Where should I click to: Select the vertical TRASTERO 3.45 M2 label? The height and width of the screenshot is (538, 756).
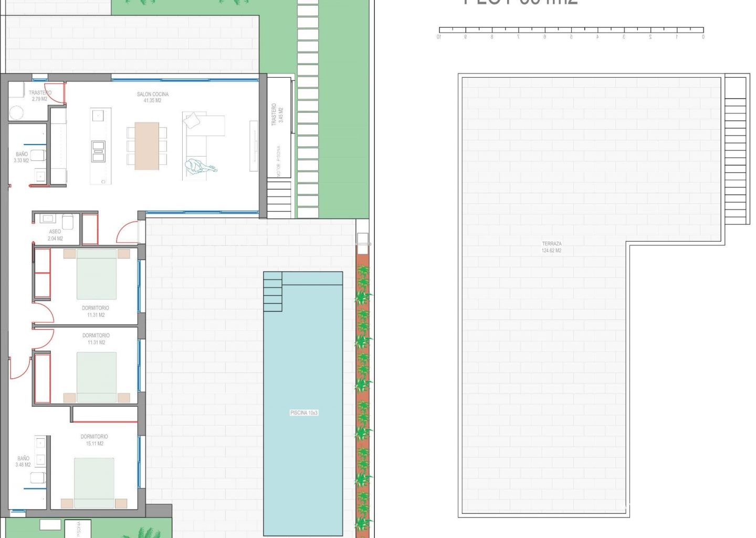[x=277, y=114]
